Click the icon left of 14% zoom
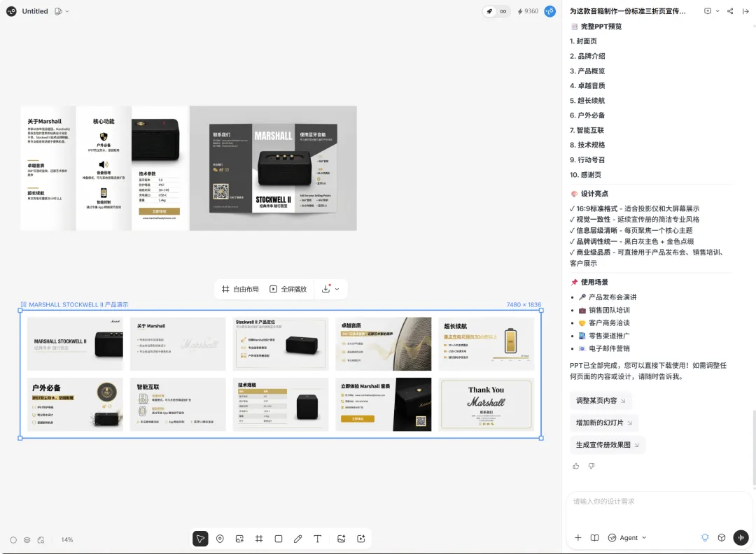The image size is (756, 554). coord(41,540)
